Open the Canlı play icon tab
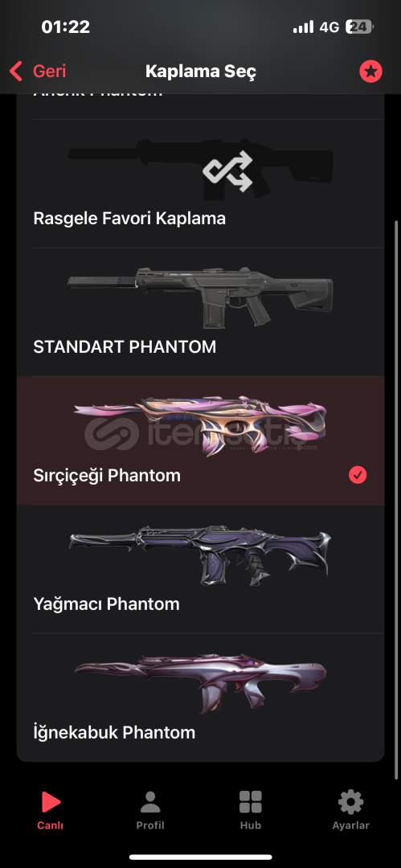Image resolution: width=401 pixels, height=868 pixels. tap(51, 802)
